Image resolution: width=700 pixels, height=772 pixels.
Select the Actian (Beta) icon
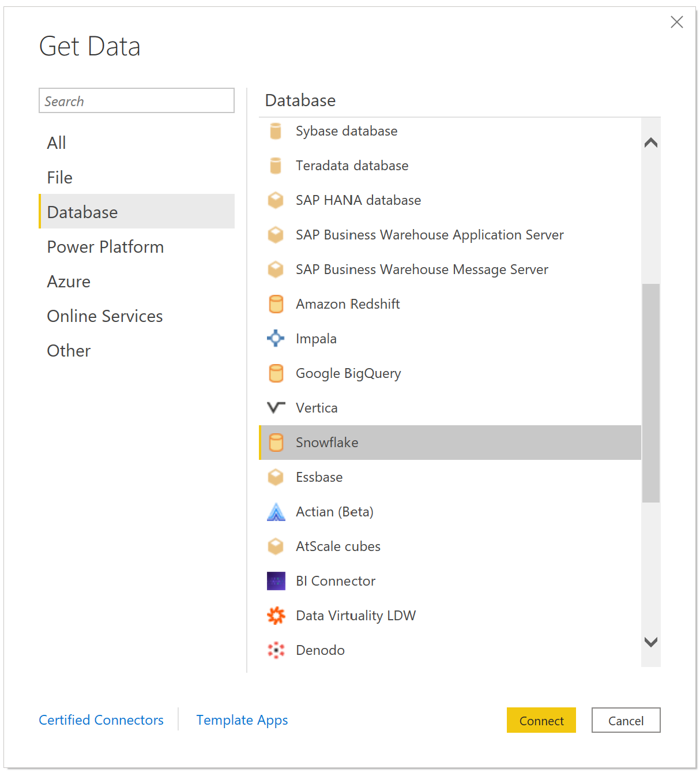tap(276, 512)
